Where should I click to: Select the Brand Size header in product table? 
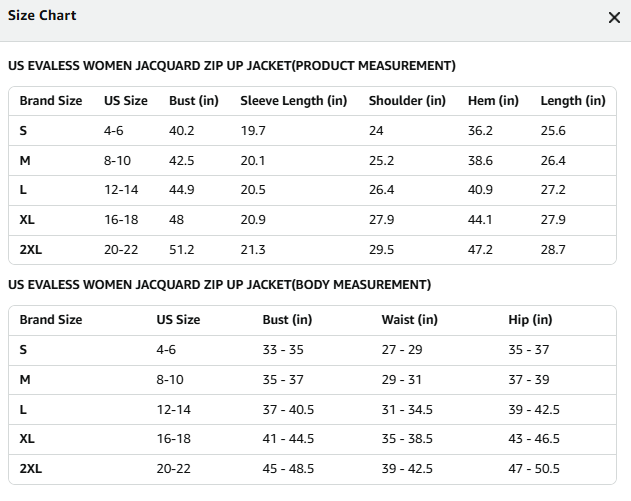coord(51,101)
